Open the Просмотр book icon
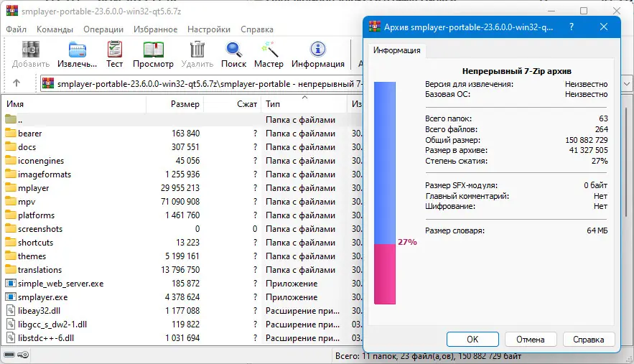 [153, 50]
